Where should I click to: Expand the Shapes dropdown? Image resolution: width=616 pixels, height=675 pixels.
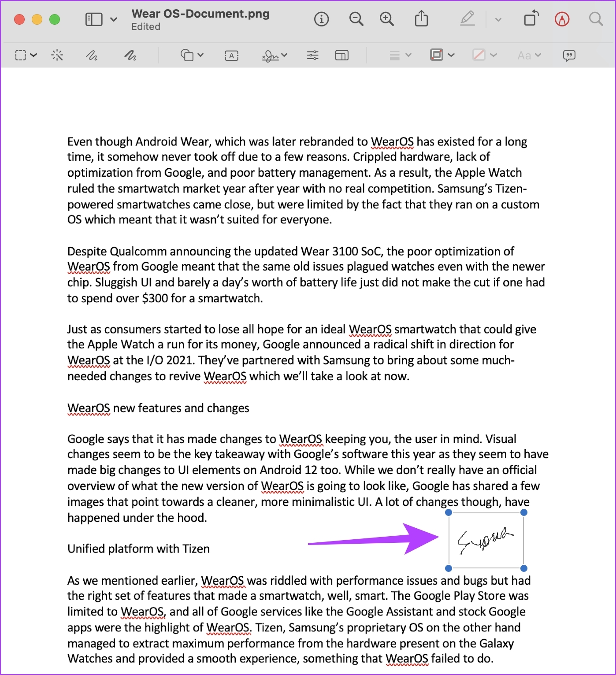tap(192, 55)
